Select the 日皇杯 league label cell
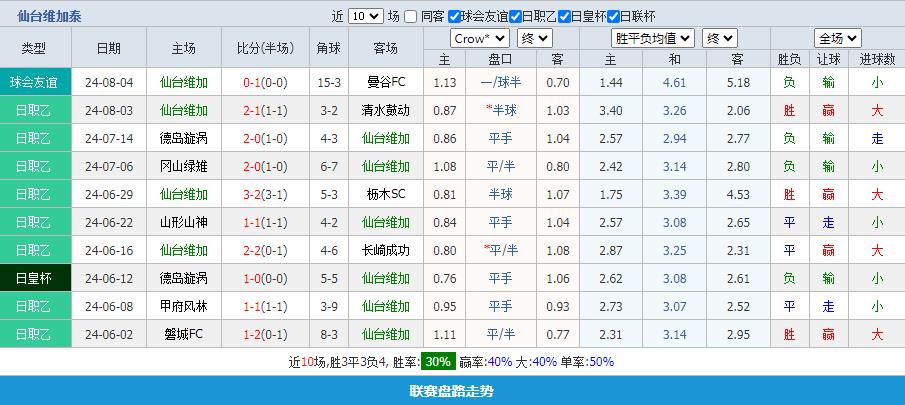The height and width of the screenshot is (405, 905). [36, 278]
